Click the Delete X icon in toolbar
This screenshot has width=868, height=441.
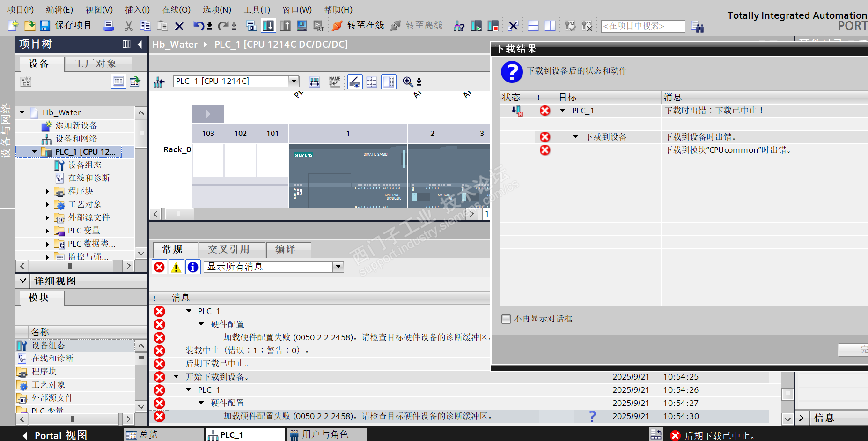click(179, 26)
